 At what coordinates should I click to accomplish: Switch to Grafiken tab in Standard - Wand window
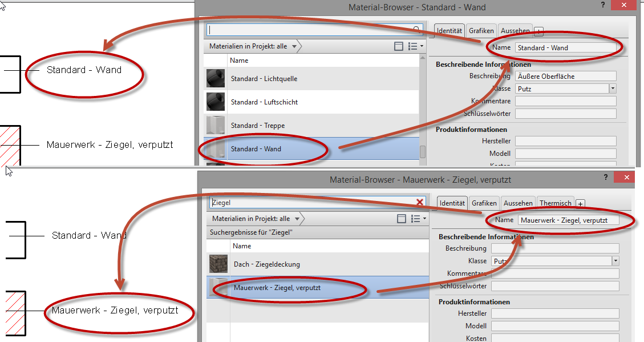(481, 31)
